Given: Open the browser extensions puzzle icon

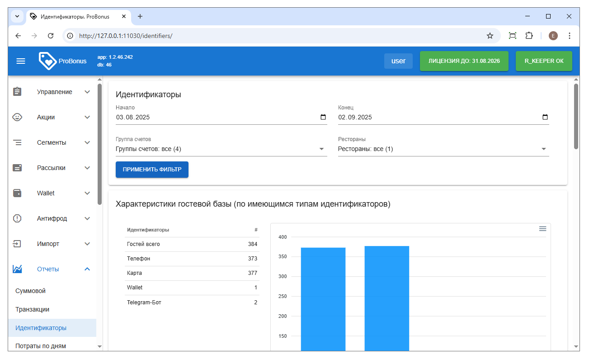Looking at the screenshot, I should (x=529, y=36).
